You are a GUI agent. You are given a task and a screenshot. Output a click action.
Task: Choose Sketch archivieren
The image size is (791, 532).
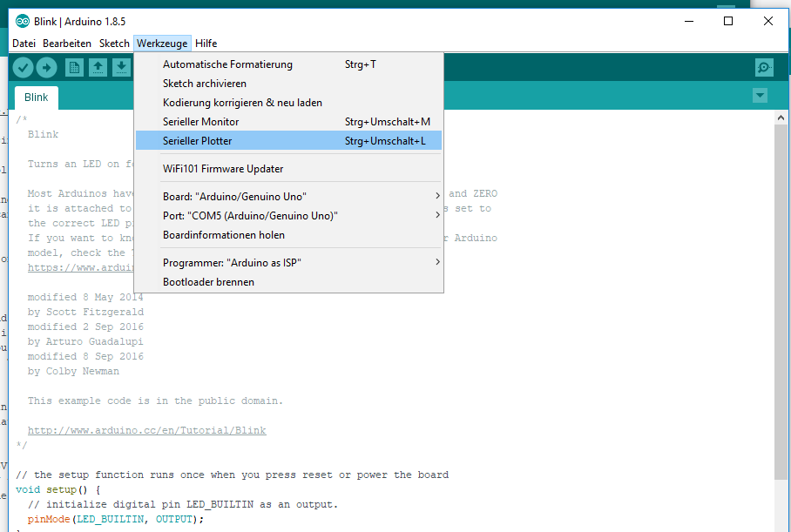click(288, 84)
